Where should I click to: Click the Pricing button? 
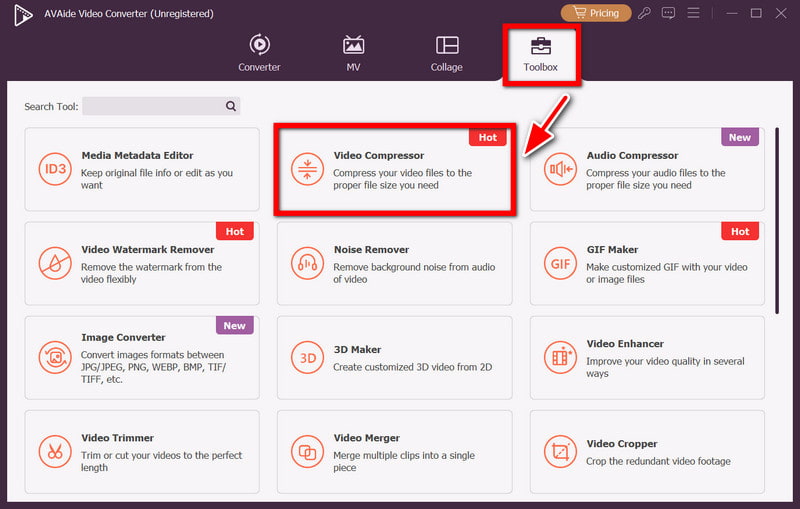pyautogui.click(x=596, y=13)
